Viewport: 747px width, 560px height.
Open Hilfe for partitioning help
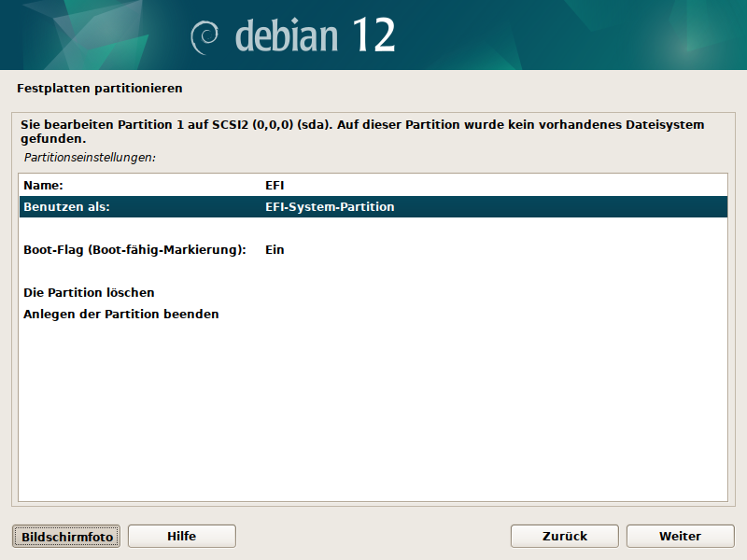[x=181, y=537]
